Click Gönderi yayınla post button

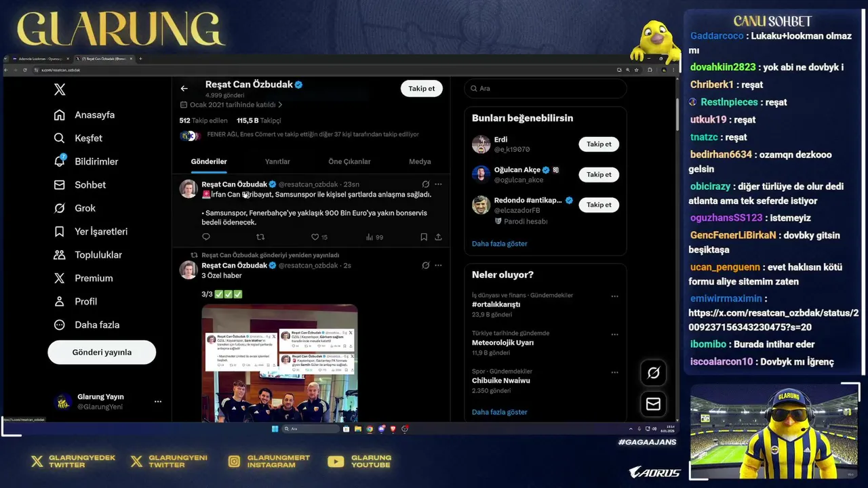point(102,352)
